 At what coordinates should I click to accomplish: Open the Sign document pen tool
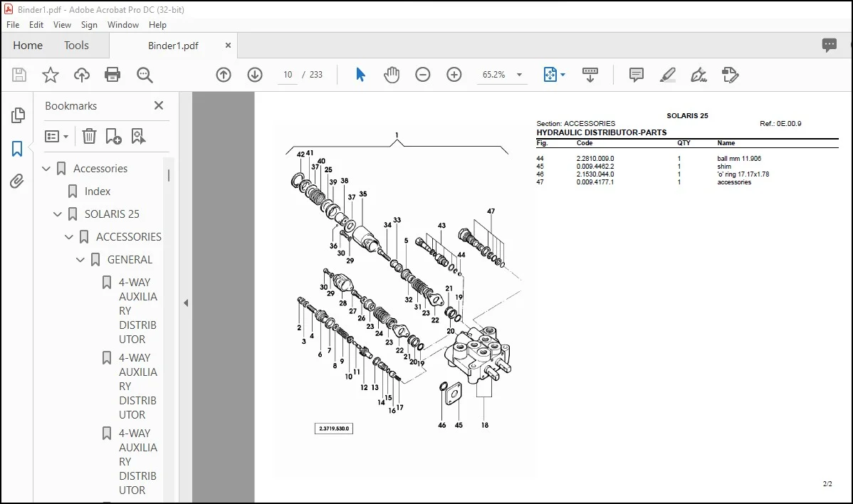[698, 75]
